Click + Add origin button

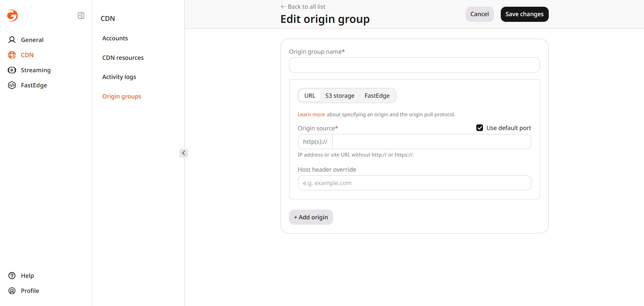[x=311, y=217]
